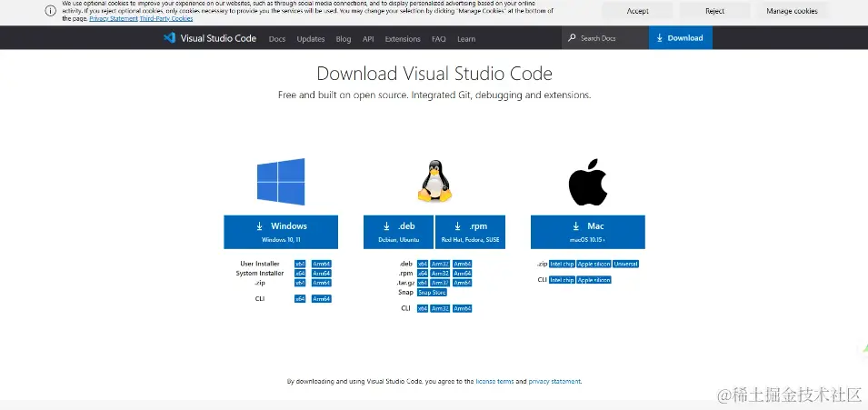The width and height of the screenshot is (868, 410).
Task: Download the Windows 10, 11 installer
Action: pos(281,232)
